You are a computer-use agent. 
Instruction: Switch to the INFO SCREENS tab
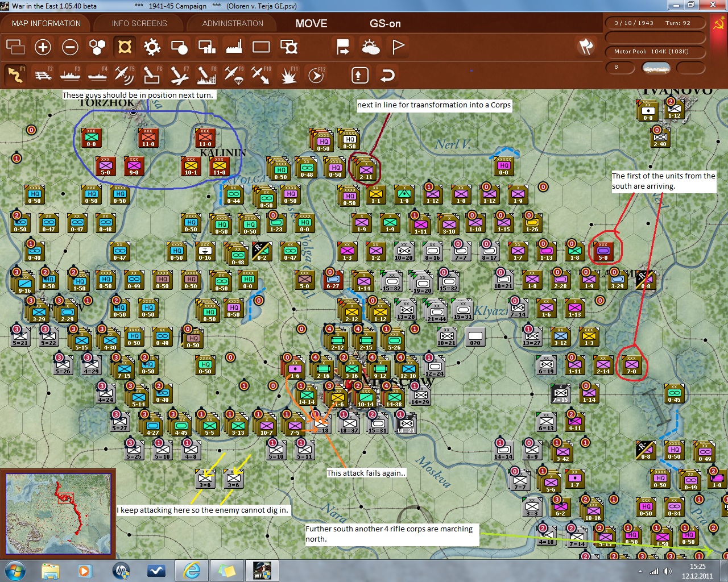click(139, 23)
